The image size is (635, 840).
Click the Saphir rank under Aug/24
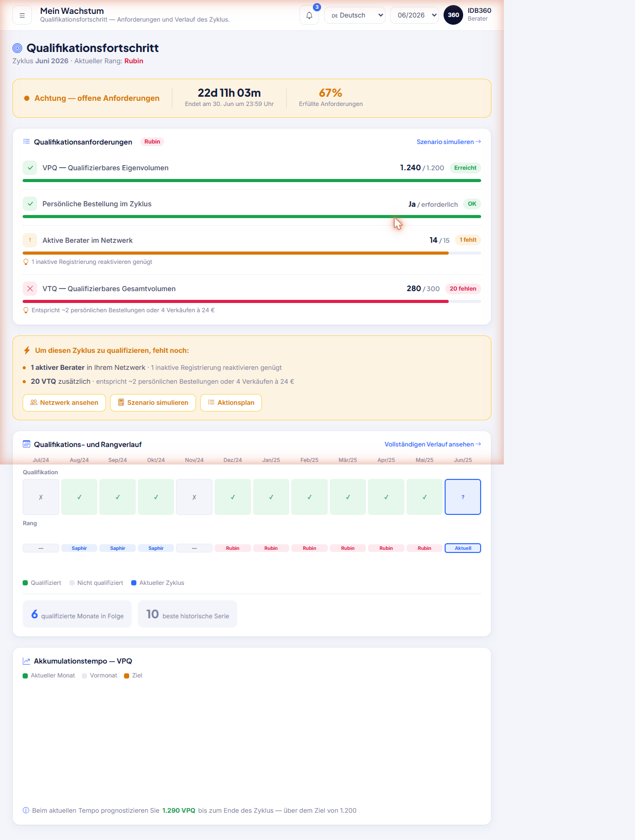click(x=79, y=548)
